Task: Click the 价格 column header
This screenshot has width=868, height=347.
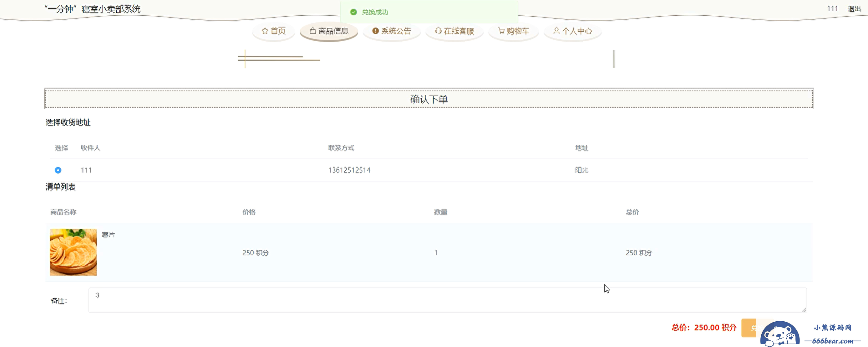Action: (249, 212)
